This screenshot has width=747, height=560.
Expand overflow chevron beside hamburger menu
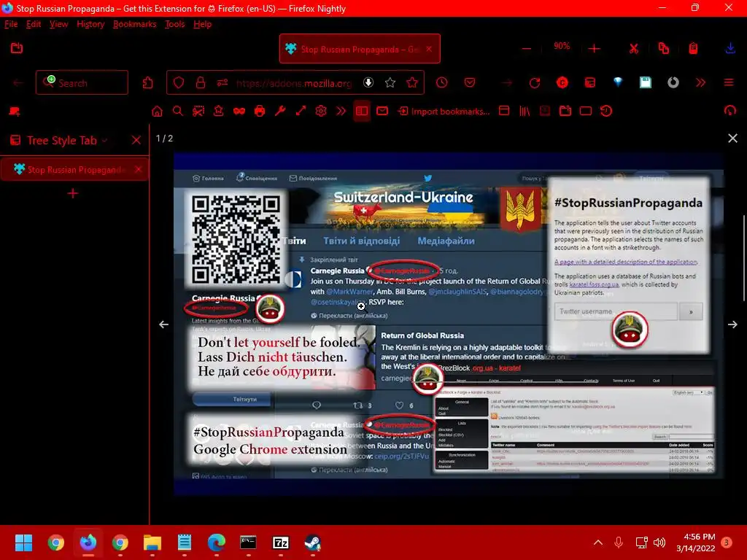700,83
